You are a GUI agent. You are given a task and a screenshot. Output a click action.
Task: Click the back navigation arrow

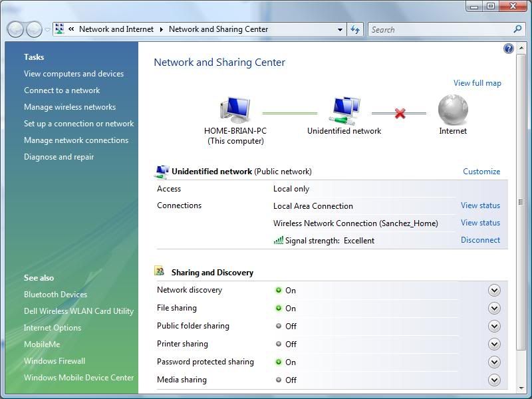coord(14,29)
